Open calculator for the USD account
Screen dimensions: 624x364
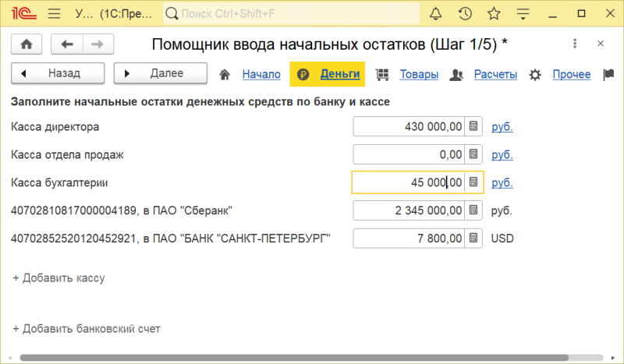(x=473, y=239)
